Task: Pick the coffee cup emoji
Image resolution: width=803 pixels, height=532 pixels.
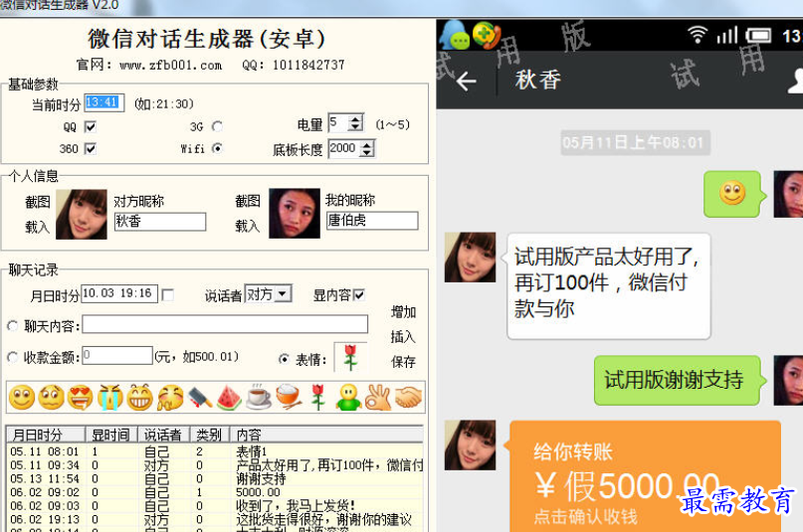Action: [x=259, y=398]
